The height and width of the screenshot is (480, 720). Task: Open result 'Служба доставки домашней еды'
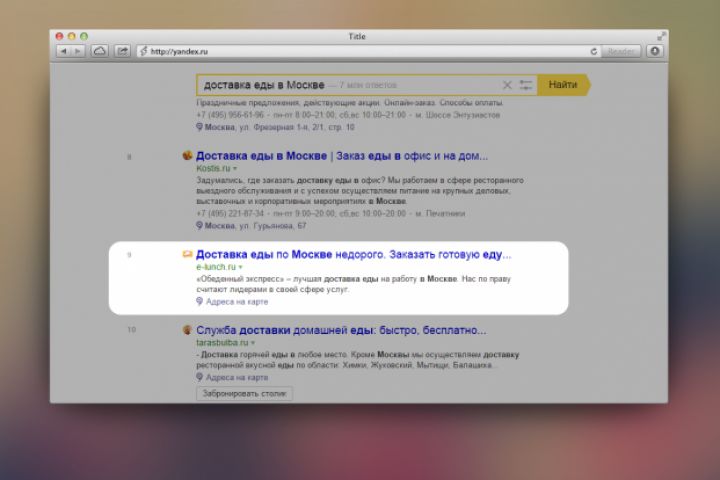341,330
